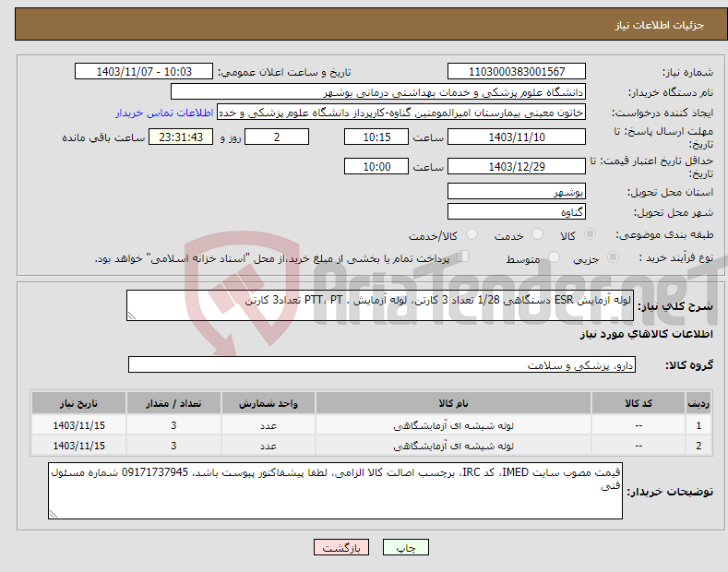Click the ساعت باقی مانده label
Screen dimensions: 728x572
coord(103,137)
